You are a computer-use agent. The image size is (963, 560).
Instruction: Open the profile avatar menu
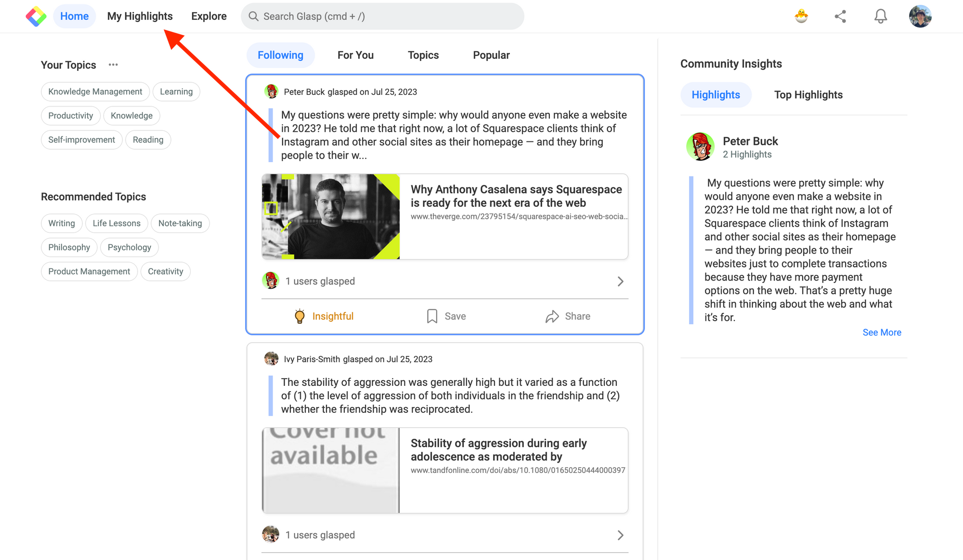pos(920,16)
